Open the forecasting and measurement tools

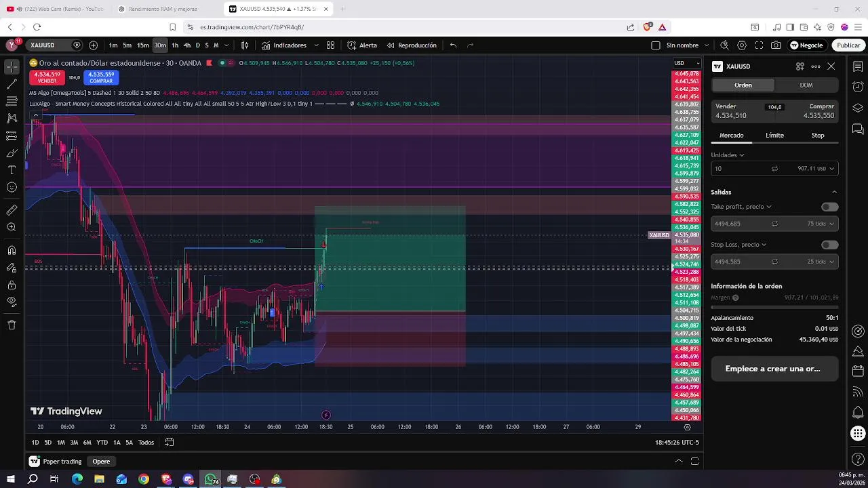(x=12, y=136)
